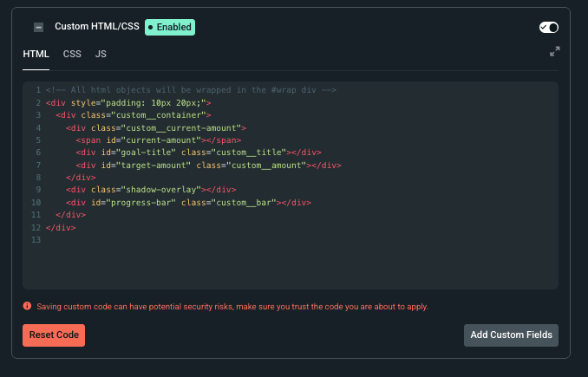Switch to the HTML tab
This screenshot has height=377, width=588.
36,54
